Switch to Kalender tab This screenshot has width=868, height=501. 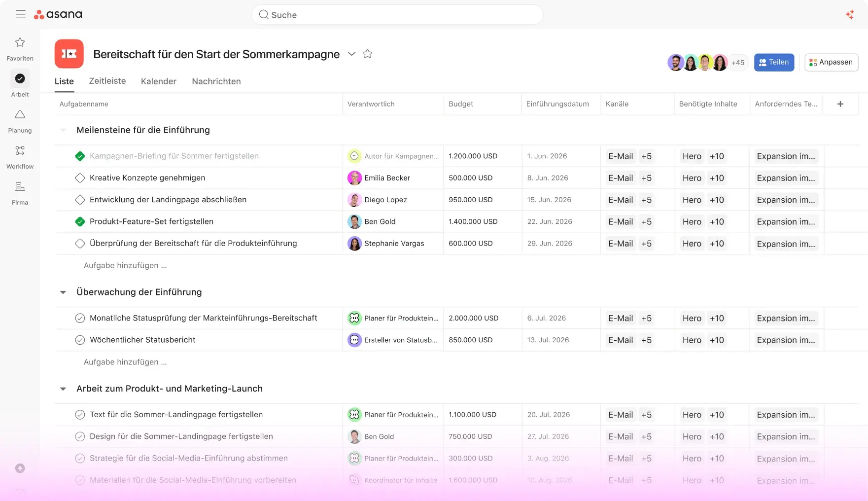click(x=159, y=81)
